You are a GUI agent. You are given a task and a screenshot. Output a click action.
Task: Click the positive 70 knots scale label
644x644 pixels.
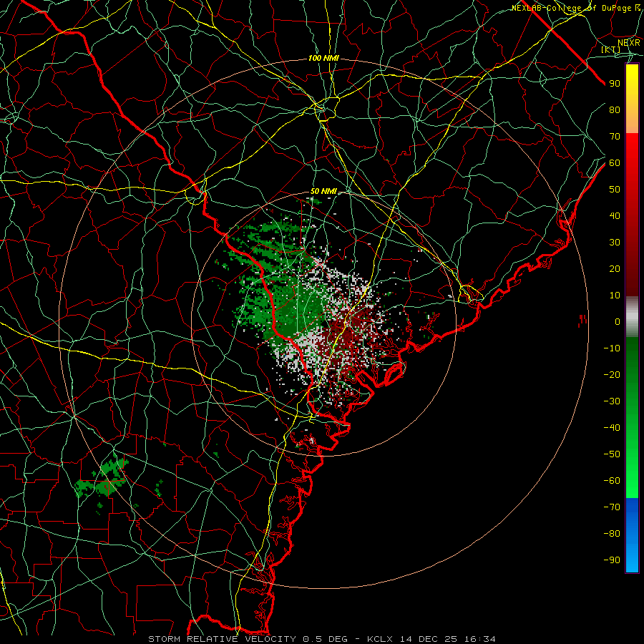(x=615, y=137)
